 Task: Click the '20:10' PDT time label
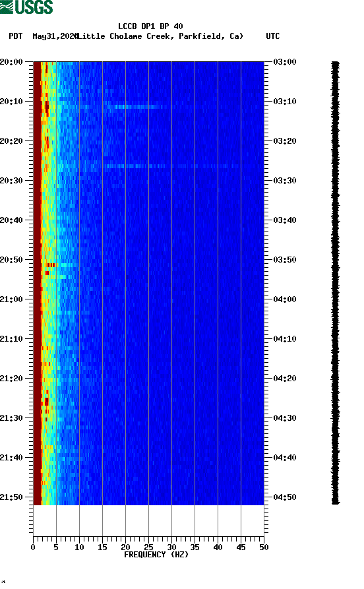tap(11, 102)
